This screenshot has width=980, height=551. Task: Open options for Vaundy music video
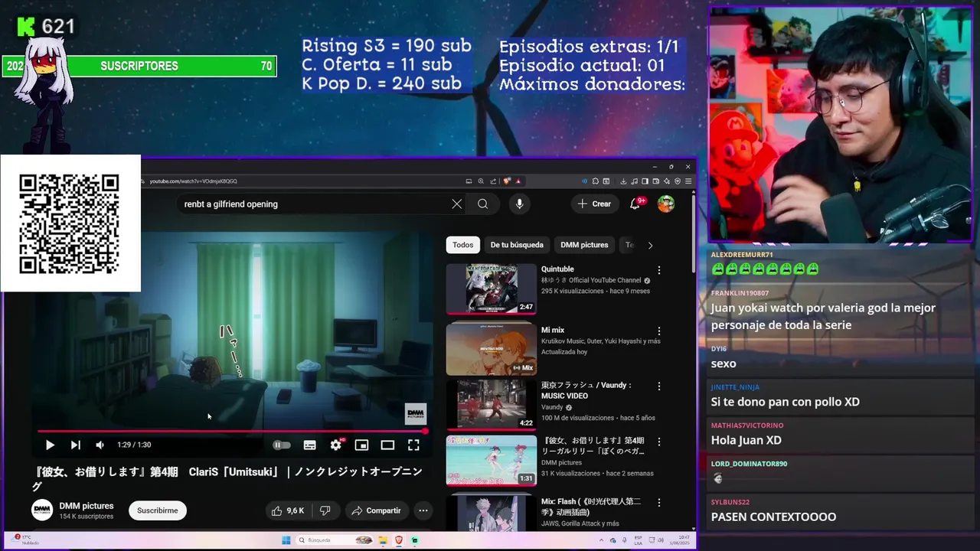(x=658, y=386)
